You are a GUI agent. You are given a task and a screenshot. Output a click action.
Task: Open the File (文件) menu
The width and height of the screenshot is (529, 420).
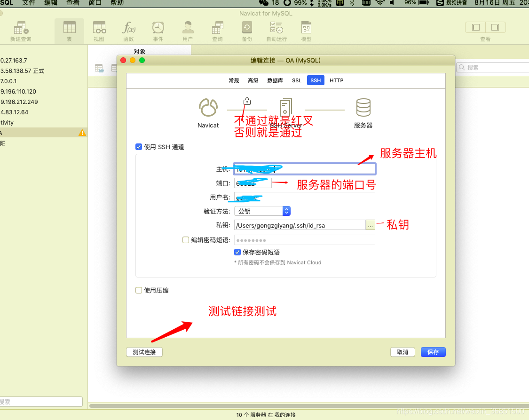29,3
